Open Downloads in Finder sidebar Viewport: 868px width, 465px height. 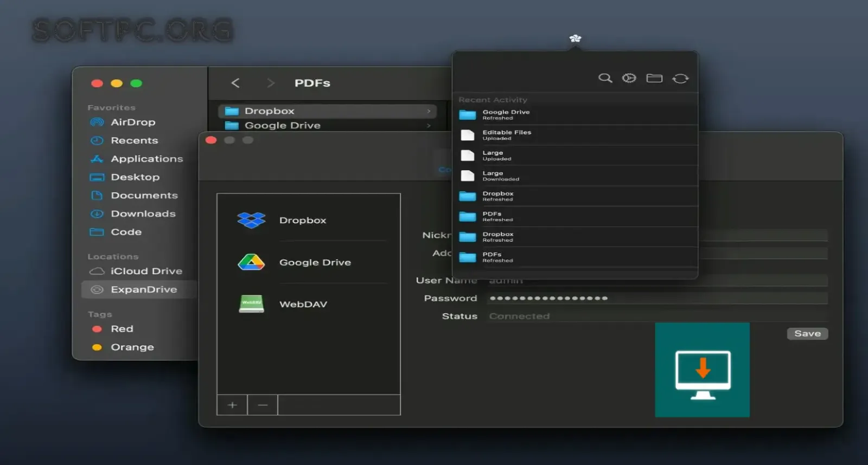143,214
